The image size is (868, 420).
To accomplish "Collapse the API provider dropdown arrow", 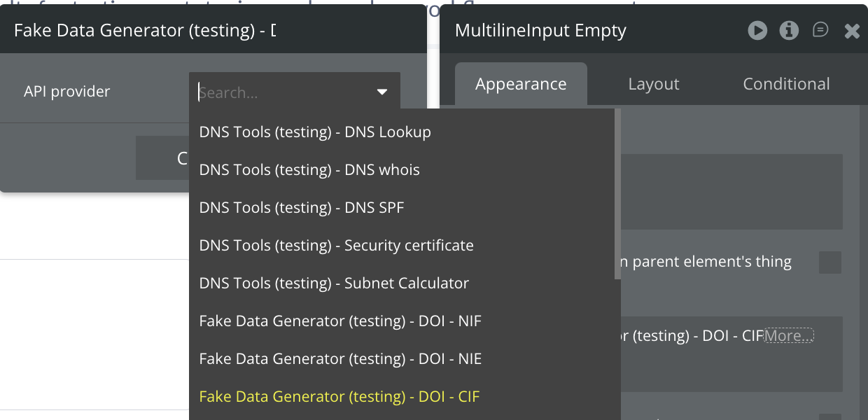I will pos(382,92).
